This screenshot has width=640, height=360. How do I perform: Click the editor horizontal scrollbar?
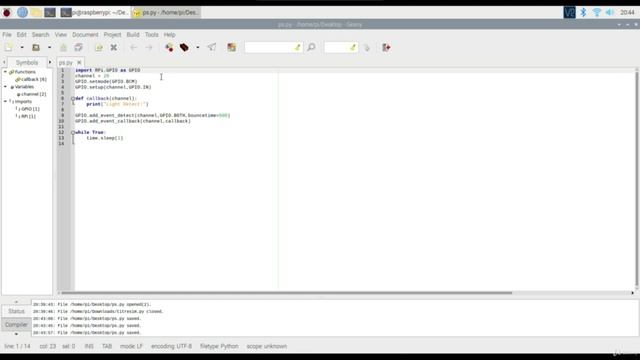[286, 293]
